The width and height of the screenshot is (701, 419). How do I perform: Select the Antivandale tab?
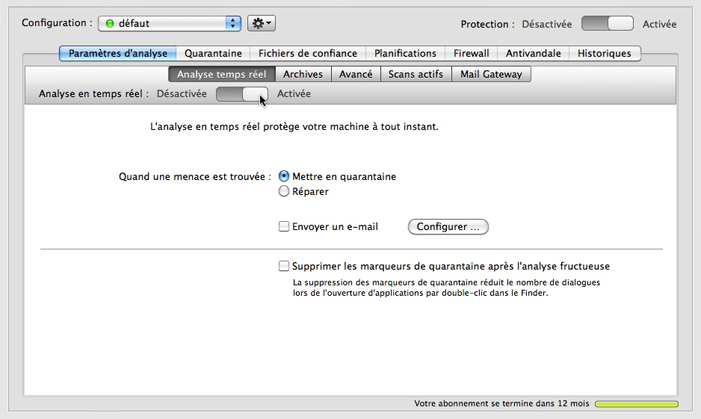point(533,53)
